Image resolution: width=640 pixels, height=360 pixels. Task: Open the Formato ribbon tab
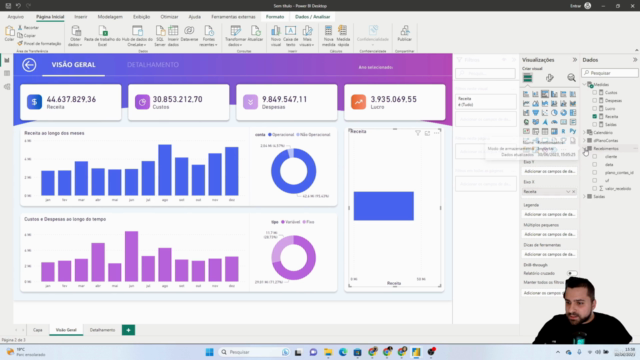pos(275,17)
